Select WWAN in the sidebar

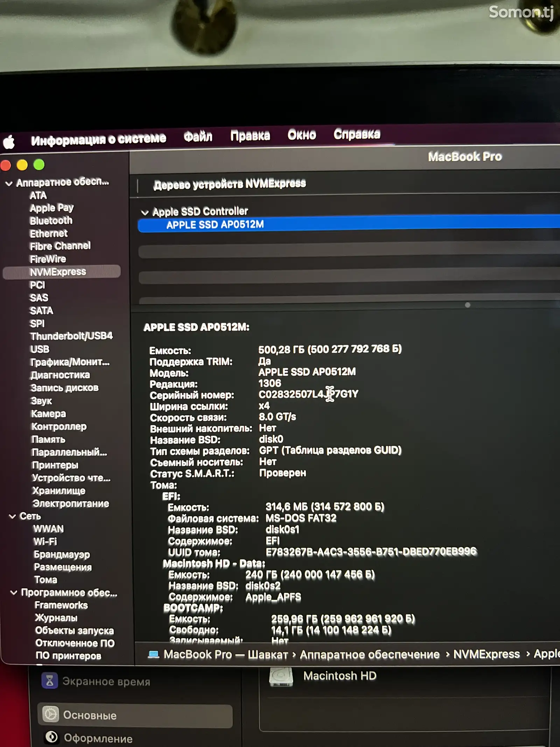click(49, 529)
